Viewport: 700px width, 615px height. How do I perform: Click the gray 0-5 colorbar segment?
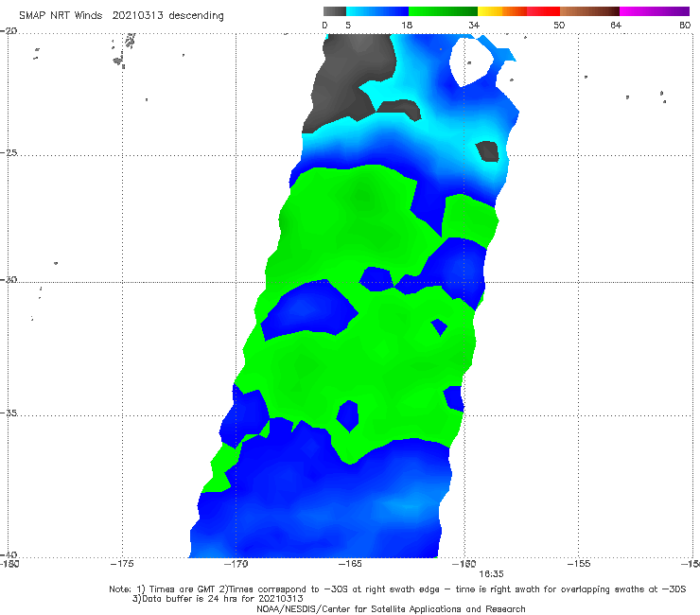[335, 11]
